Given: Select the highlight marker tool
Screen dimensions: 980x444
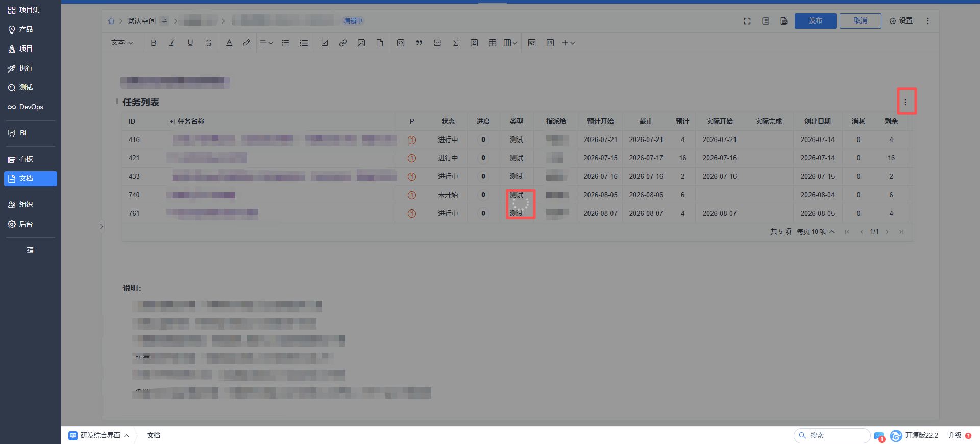Looking at the screenshot, I should tap(247, 43).
